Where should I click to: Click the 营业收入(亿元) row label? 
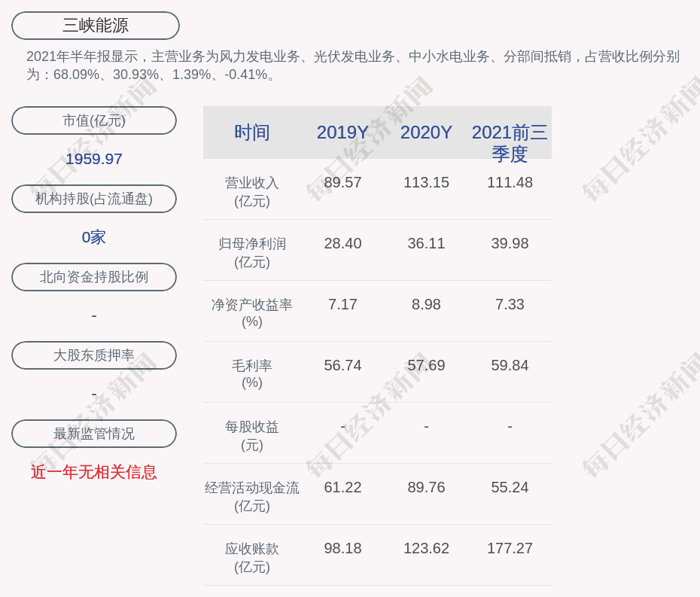[252, 192]
